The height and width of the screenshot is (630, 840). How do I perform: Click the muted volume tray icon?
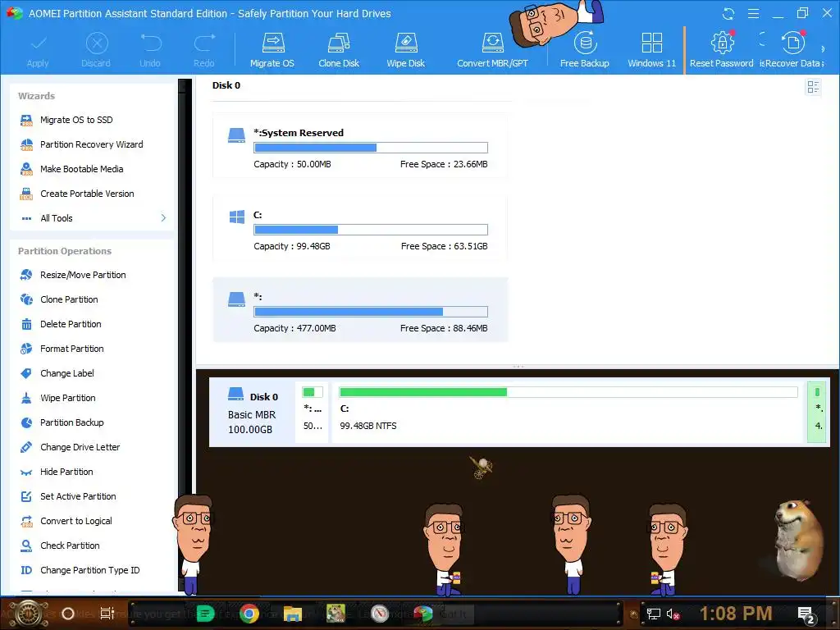pyautogui.click(x=673, y=614)
